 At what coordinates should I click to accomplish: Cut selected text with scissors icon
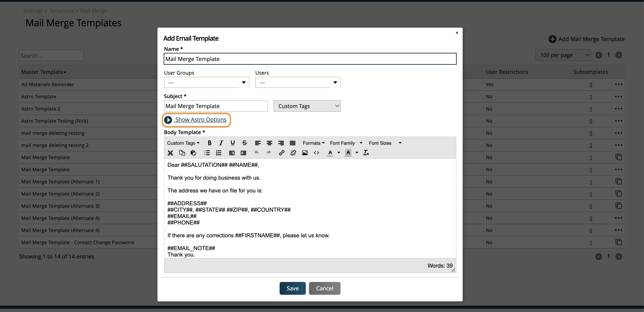click(x=170, y=153)
